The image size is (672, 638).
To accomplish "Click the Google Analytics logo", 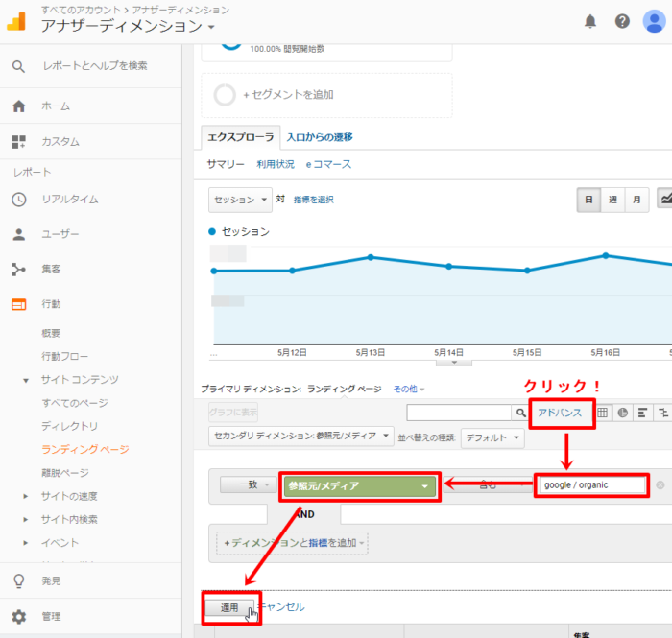I will [x=17, y=21].
